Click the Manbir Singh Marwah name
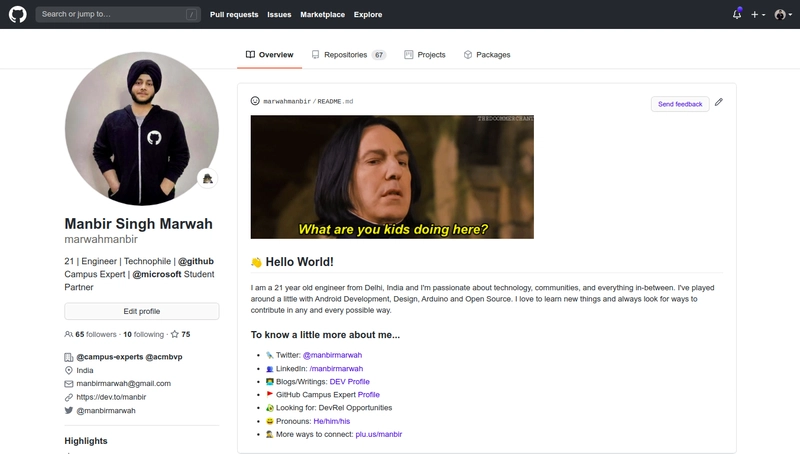The image size is (800, 454). point(138,224)
